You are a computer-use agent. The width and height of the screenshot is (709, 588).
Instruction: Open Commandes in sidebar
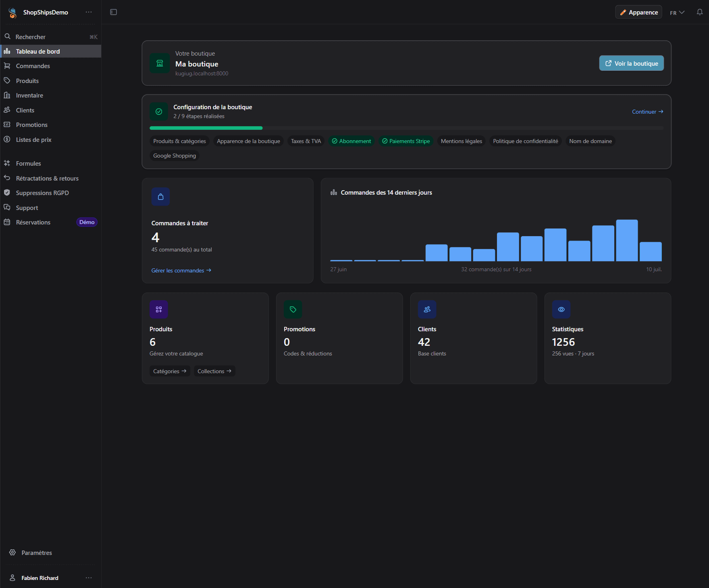click(51, 66)
